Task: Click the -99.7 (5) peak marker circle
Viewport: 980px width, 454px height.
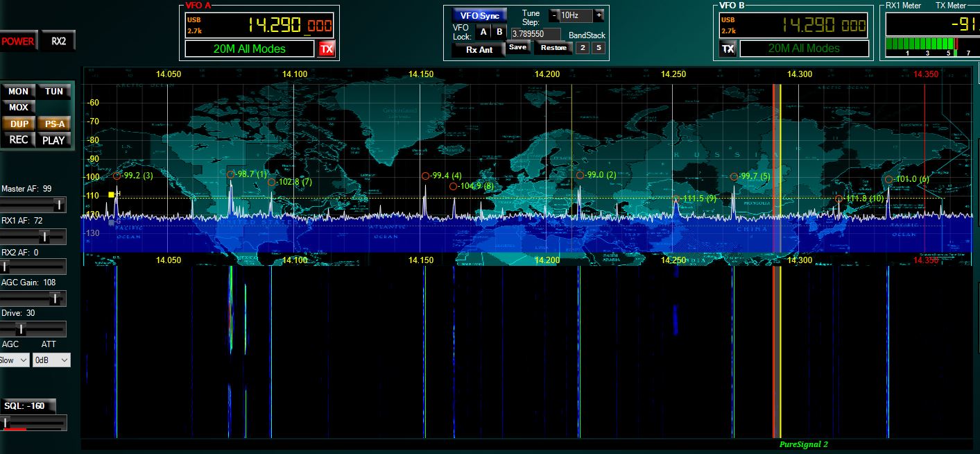Action: tap(734, 177)
